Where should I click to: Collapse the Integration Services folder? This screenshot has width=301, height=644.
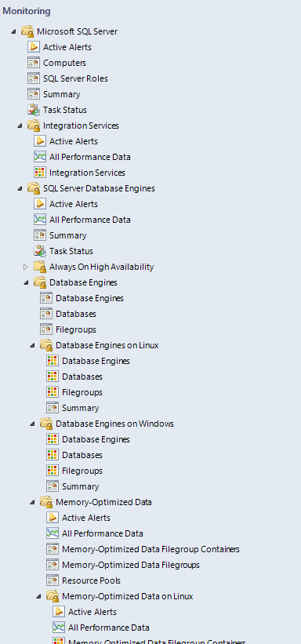coord(20,126)
